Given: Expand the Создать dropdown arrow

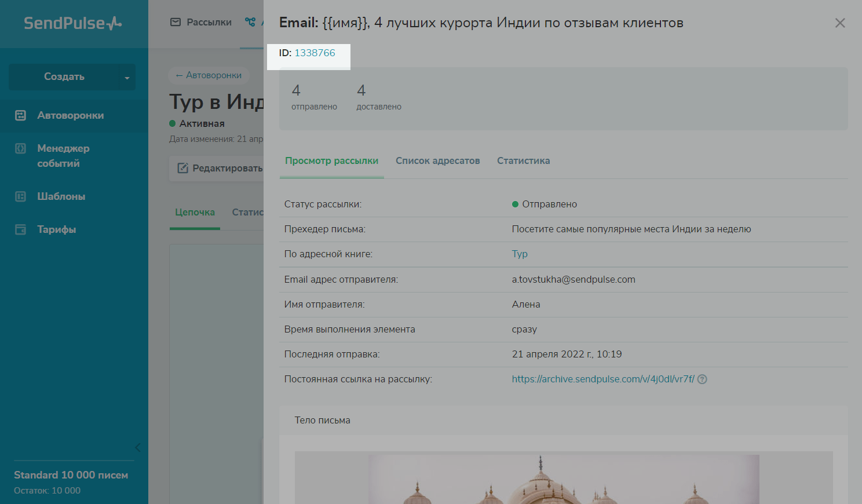Looking at the screenshot, I should click(127, 78).
